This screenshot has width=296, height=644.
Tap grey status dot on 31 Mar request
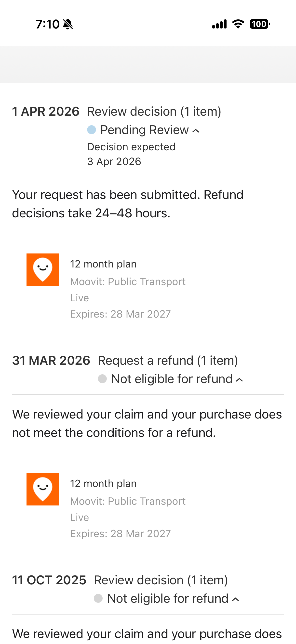coord(102,379)
